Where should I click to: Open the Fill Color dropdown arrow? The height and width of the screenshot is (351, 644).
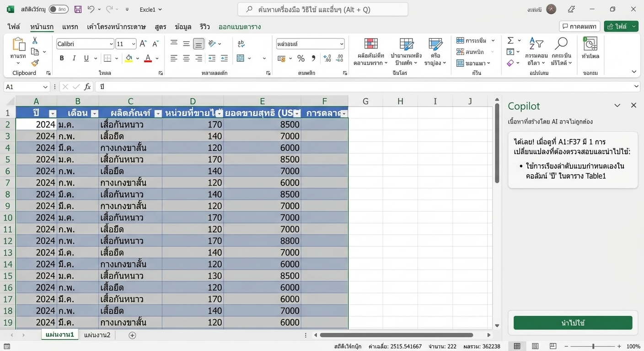coord(137,58)
